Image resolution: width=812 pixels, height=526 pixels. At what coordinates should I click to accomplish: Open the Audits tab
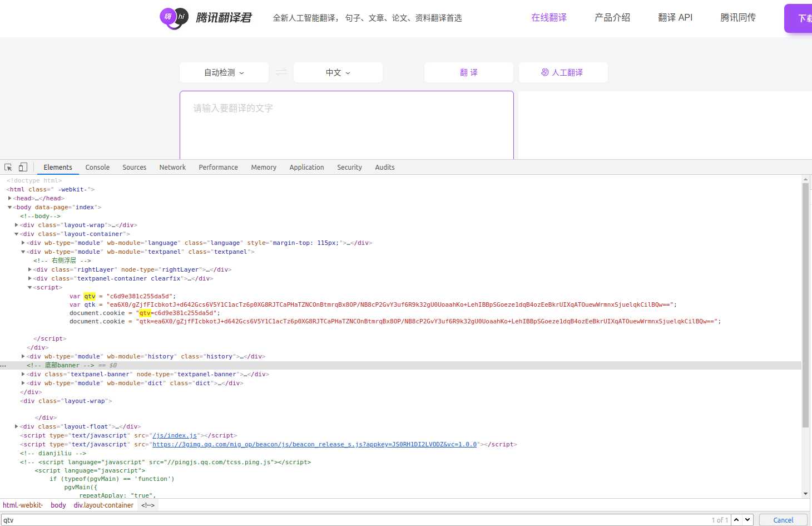[x=385, y=167]
